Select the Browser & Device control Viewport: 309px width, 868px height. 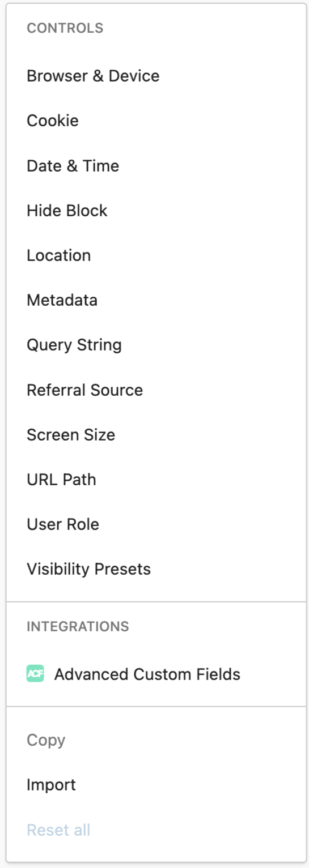pyautogui.click(x=156, y=76)
